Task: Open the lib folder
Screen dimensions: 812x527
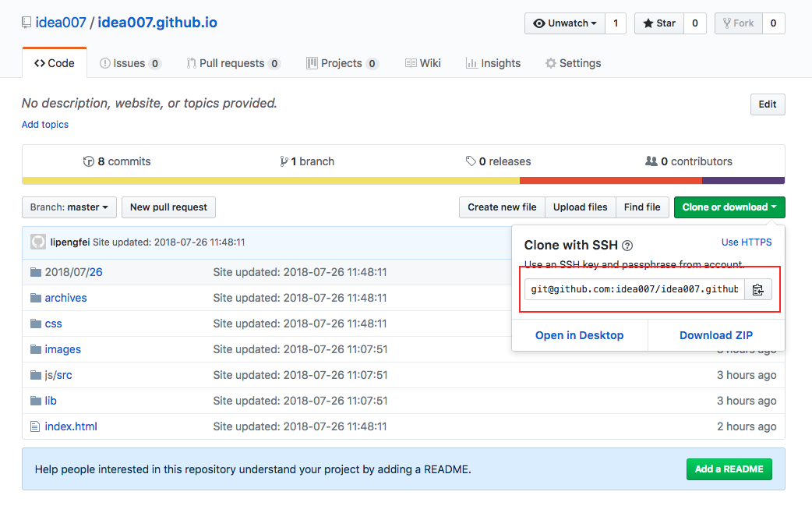Action: click(51, 401)
